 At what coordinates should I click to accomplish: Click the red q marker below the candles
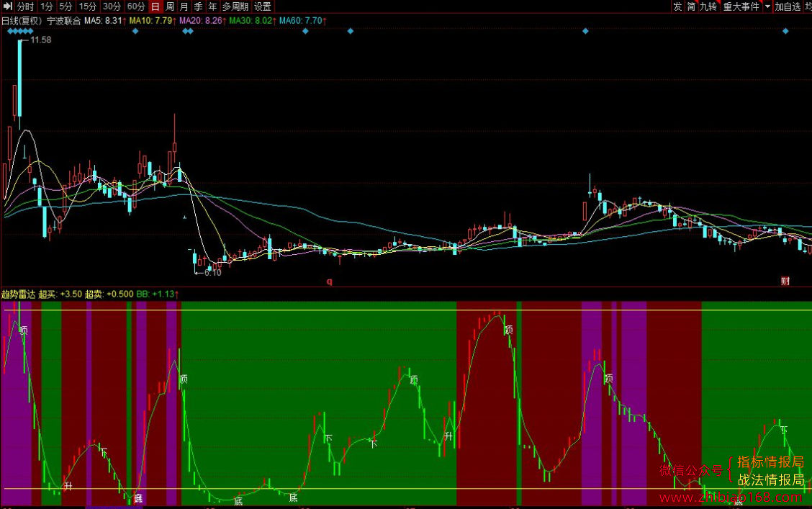(x=330, y=281)
